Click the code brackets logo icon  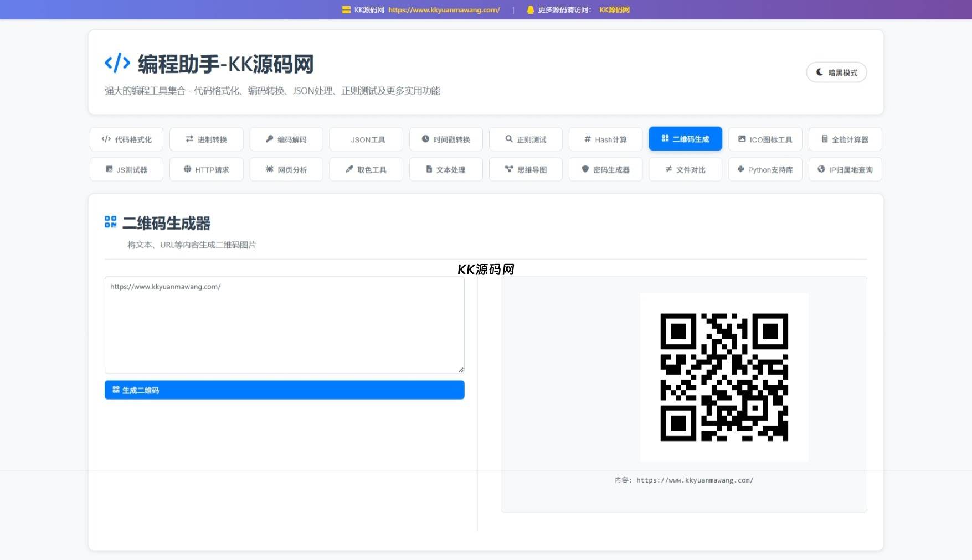[x=117, y=63]
